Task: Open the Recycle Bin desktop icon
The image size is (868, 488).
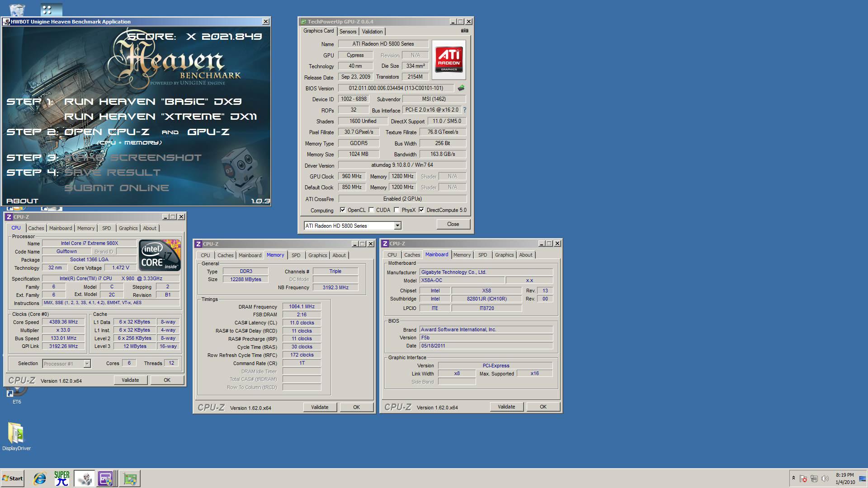Action: 17,9
